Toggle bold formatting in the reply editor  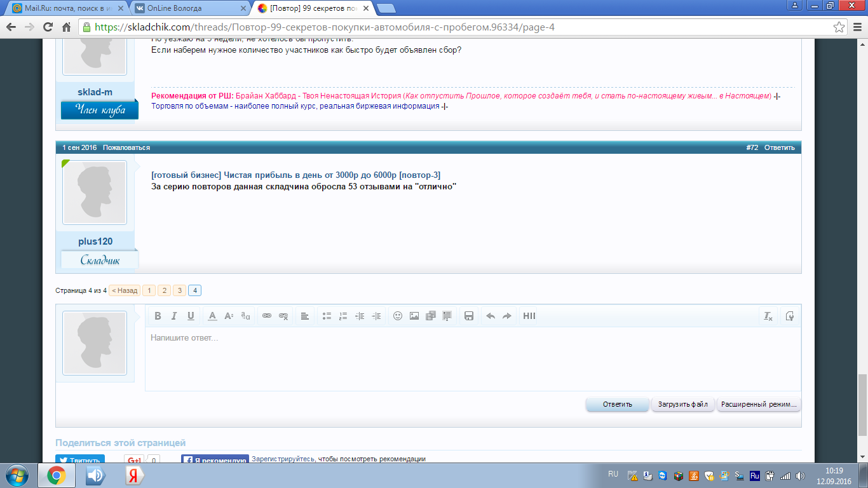click(x=158, y=316)
